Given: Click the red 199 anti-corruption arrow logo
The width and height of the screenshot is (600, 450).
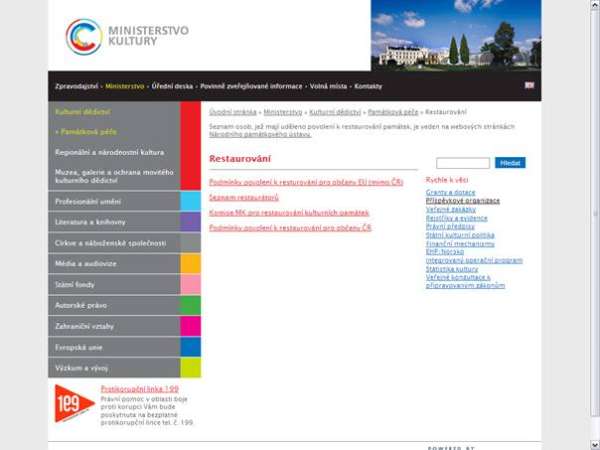Looking at the screenshot, I should [74, 404].
